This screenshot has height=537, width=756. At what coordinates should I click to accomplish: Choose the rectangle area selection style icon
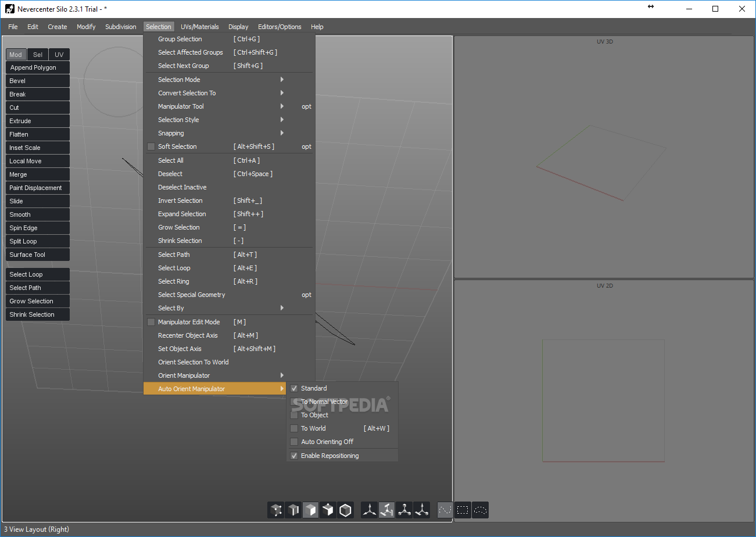pyautogui.click(x=463, y=510)
